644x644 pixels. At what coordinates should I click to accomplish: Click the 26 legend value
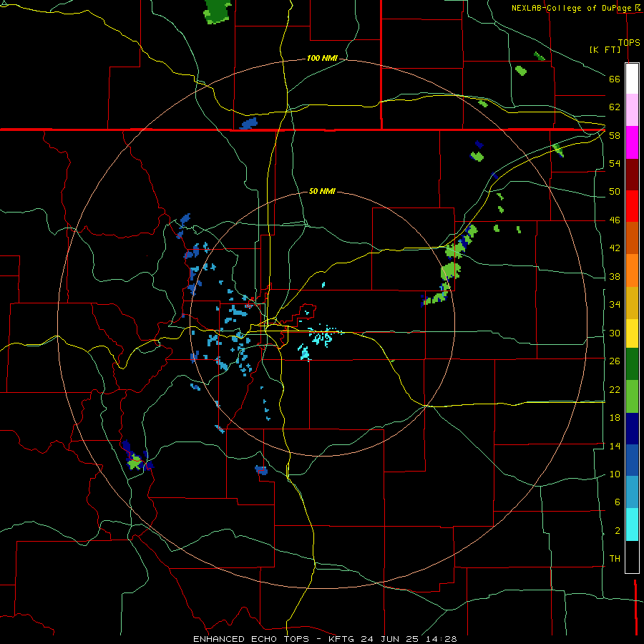click(615, 361)
